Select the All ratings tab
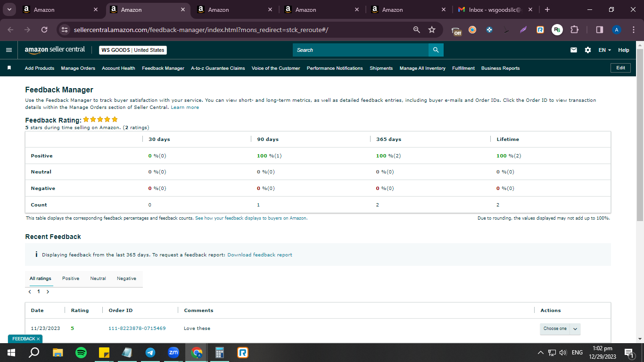This screenshot has width=644, height=362. pos(41,279)
